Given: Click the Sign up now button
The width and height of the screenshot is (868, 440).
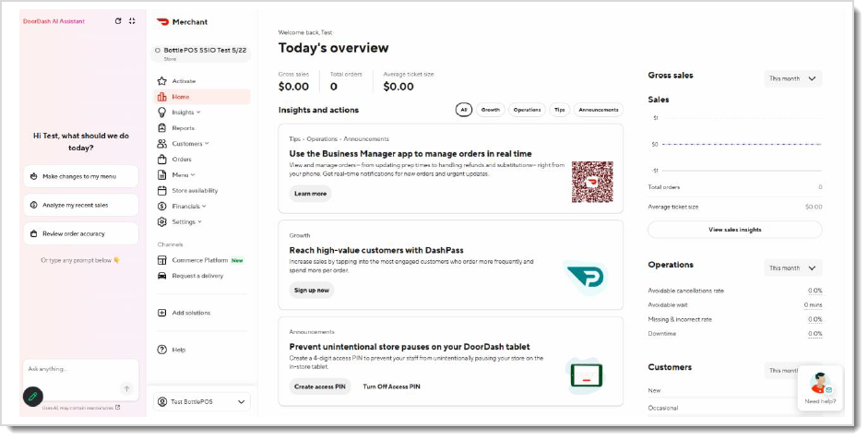Looking at the screenshot, I should [312, 290].
